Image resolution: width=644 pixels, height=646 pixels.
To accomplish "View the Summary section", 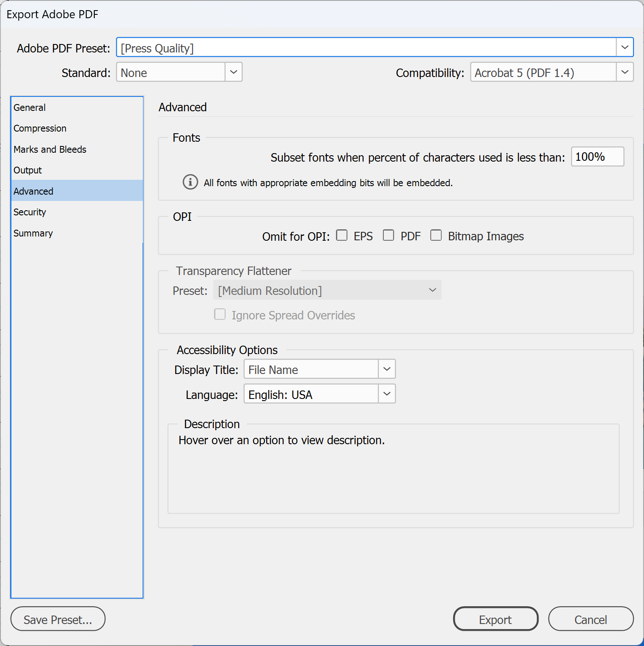I will tap(77, 233).
